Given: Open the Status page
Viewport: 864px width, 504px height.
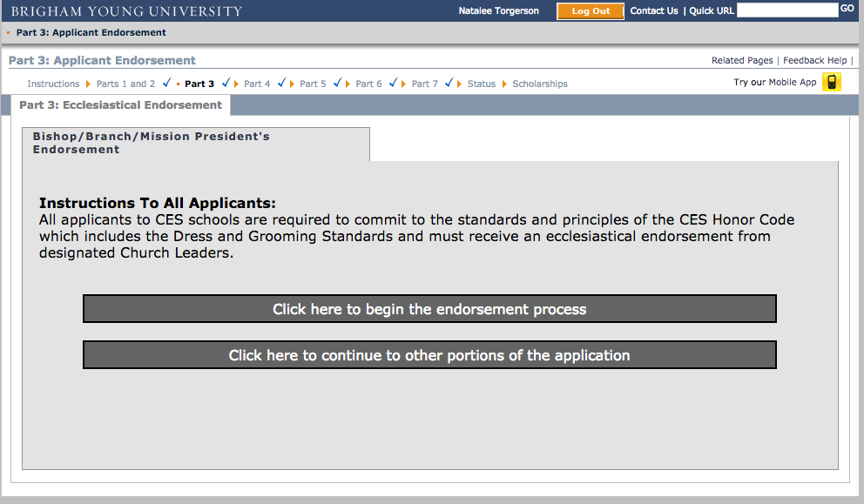Looking at the screenshot, I should click(x=482, y=84).
